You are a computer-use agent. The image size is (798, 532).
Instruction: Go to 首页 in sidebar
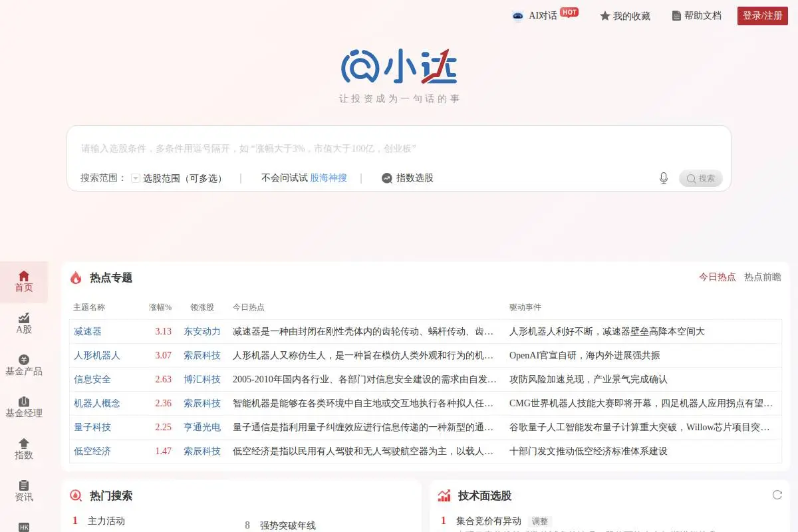tap(24, 282)
